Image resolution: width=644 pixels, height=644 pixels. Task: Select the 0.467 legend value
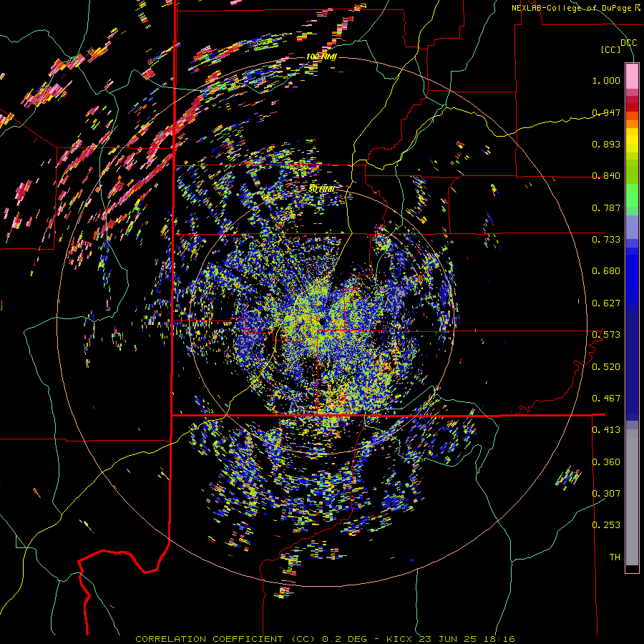point(606,399)
